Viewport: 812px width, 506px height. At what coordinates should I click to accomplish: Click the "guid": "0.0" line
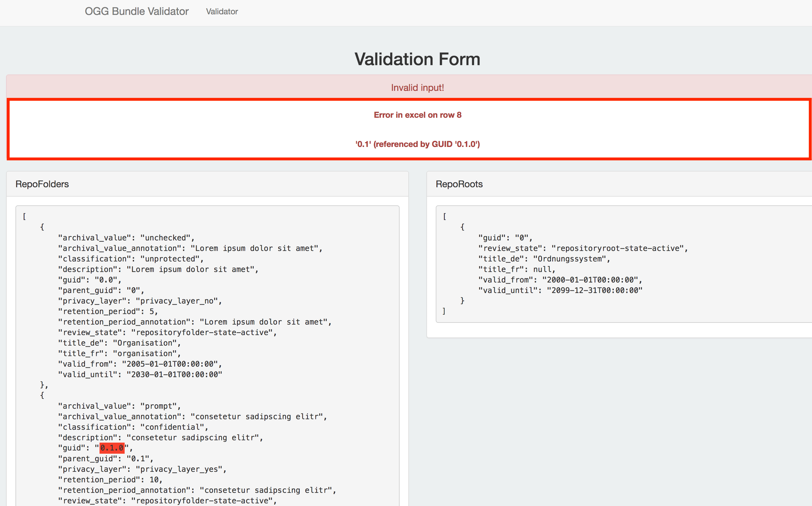(x=90, y=280)
